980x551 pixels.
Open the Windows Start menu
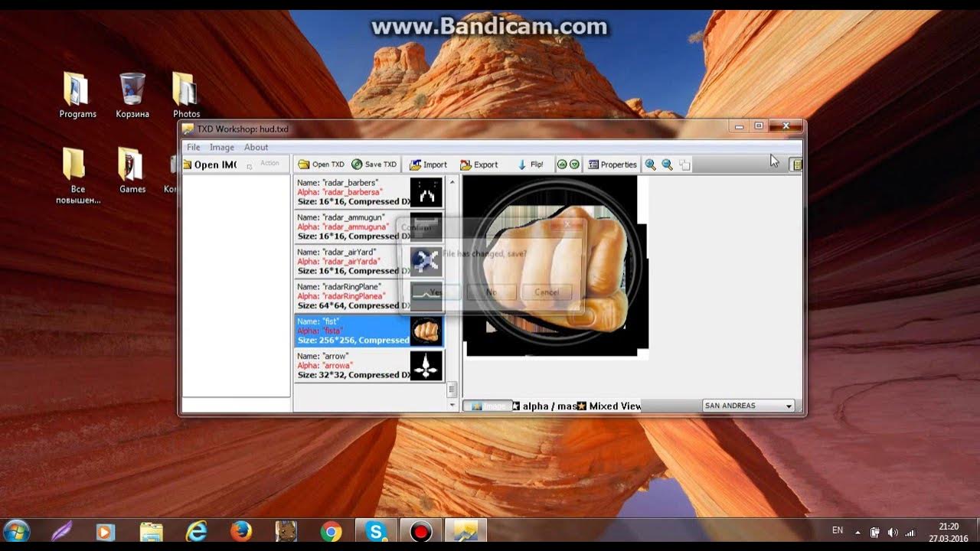pyautogui.click(x=16, y=531)
